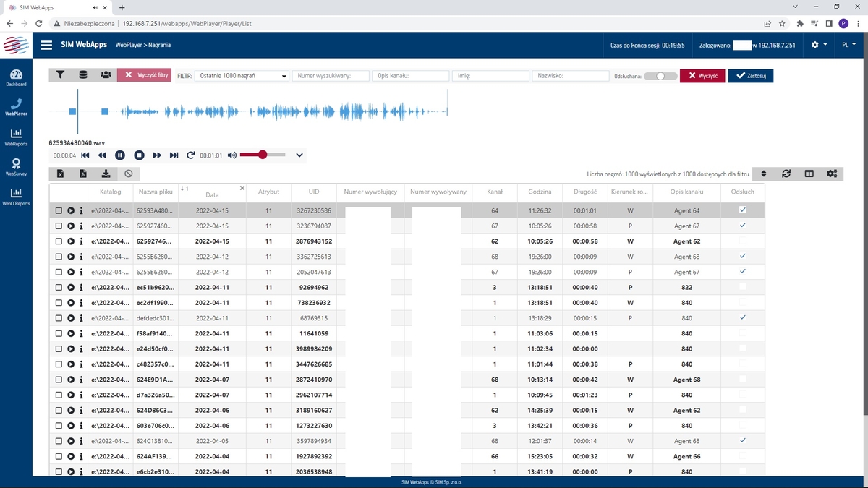868x488 pixels.
Task: Open the agents/group filter icon
Action: pos(105,74)
